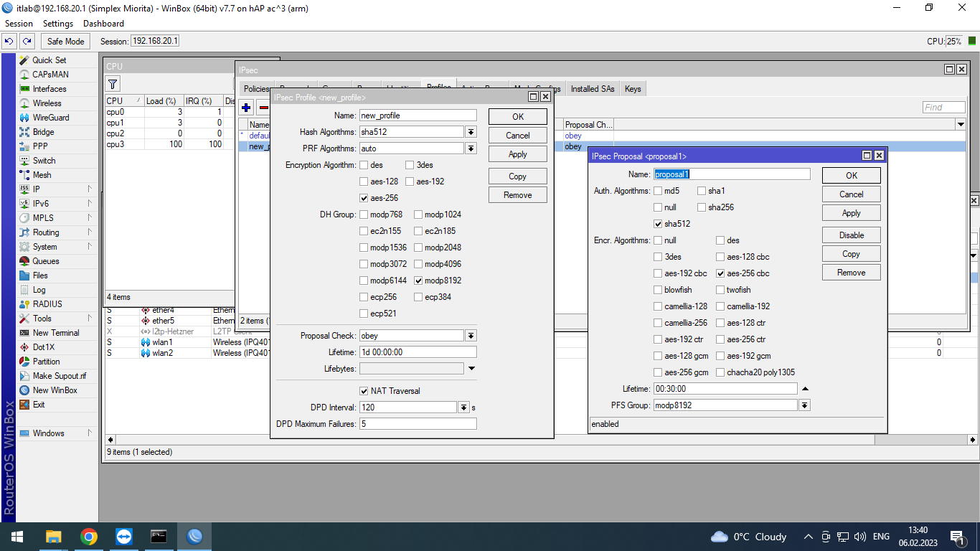Open Queues in sidebar

pyautogui.click(x=46, y=261)
